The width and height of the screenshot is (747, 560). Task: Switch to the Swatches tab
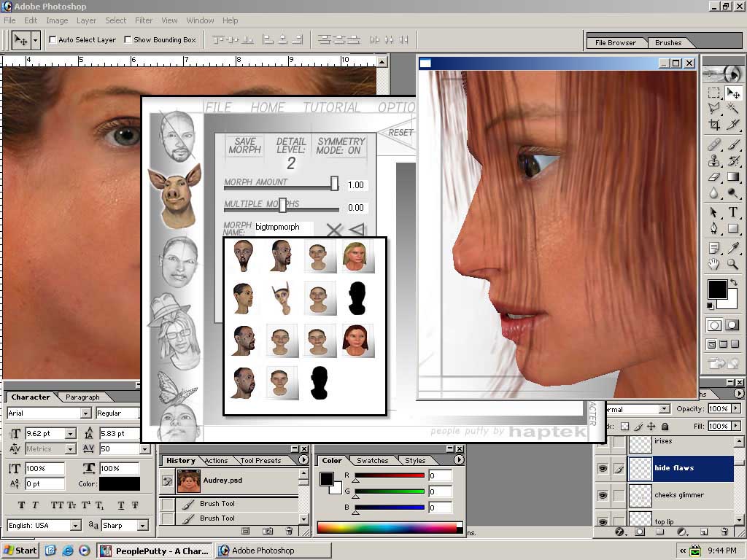point(373,461)
